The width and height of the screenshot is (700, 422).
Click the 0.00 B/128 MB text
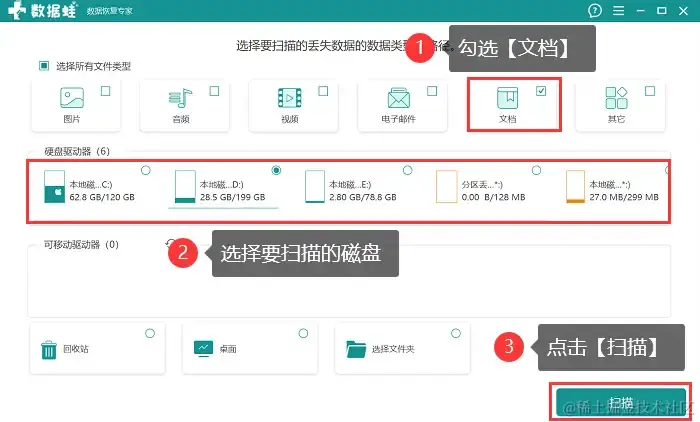[x=493, y=197]
